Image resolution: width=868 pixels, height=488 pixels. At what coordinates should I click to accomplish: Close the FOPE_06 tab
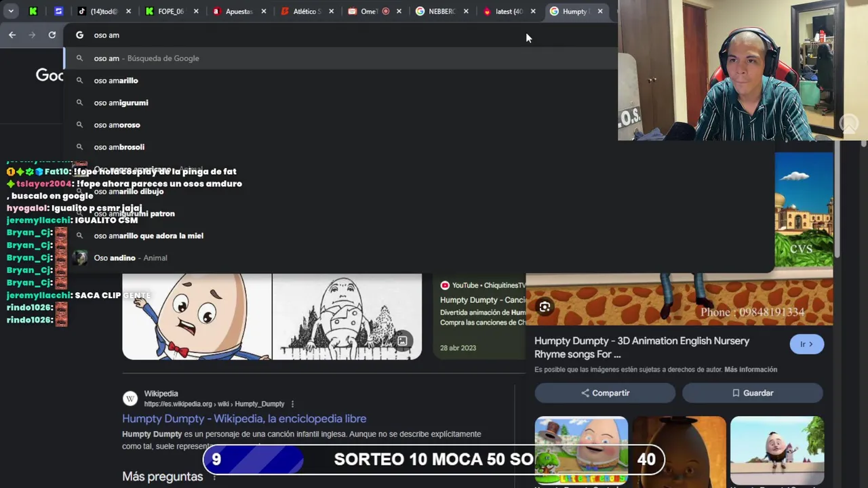tap(196, 11)
